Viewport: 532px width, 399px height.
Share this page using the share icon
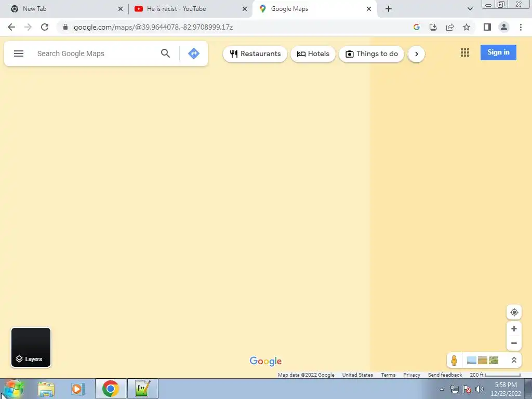click(x=450, y=27)
